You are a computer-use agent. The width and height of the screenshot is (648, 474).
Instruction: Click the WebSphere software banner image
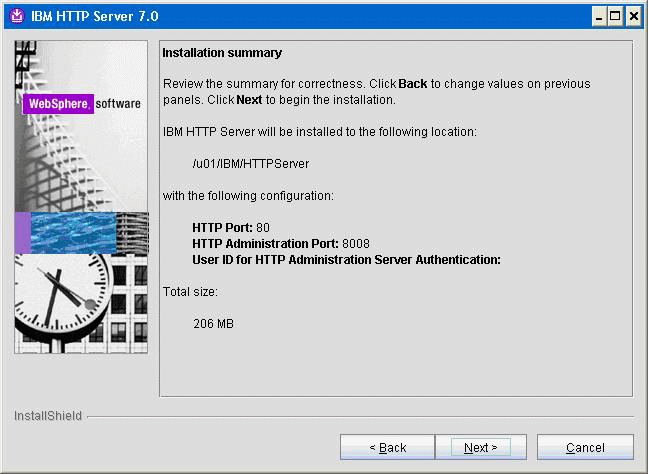tap(81, 197)
